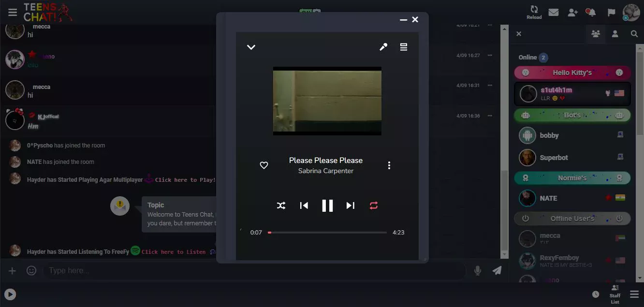Reload the chat using the Reload button

tap(534, 12)
